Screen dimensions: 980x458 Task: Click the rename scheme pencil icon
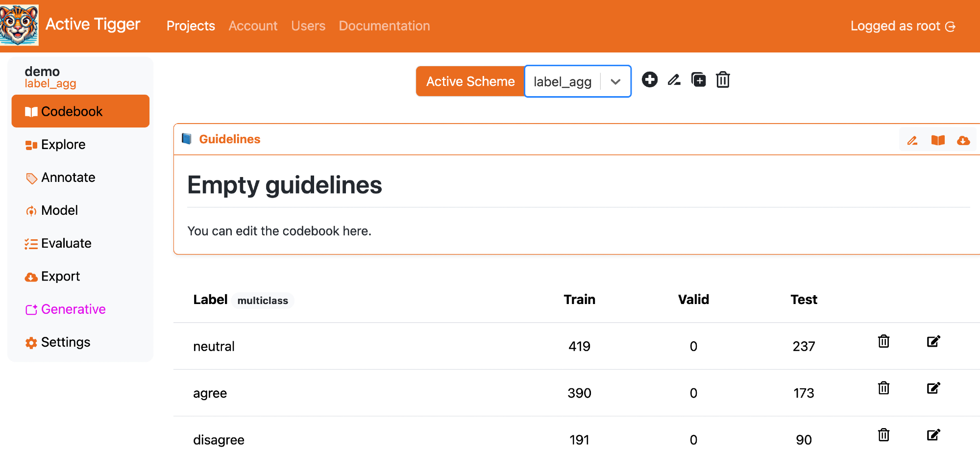click(674, 79)
